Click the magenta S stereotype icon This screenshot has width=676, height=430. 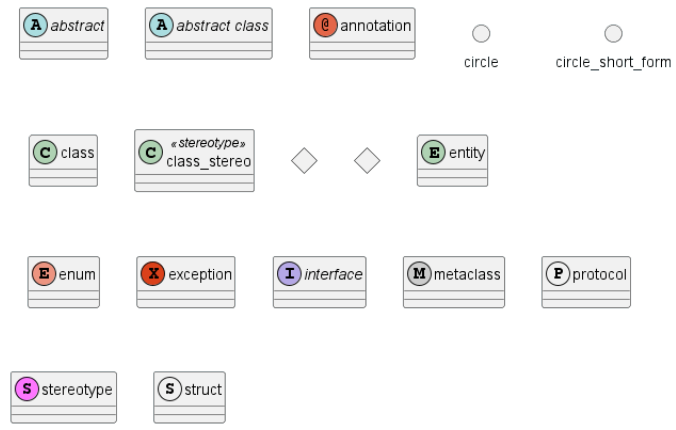pos(27,389)
